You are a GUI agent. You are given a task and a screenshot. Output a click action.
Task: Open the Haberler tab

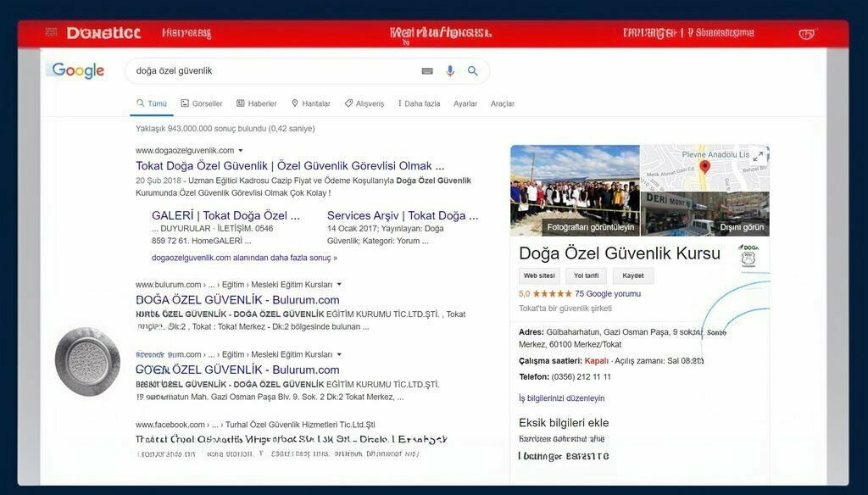pyautogui.click(x=256, y=103)
